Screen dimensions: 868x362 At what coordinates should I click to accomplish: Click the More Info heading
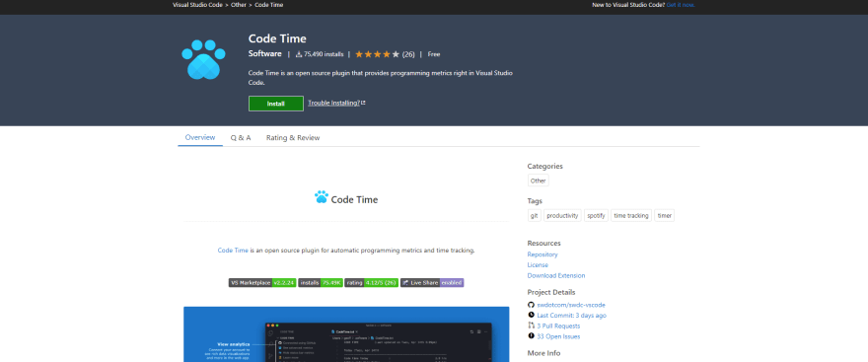point(543,353)
